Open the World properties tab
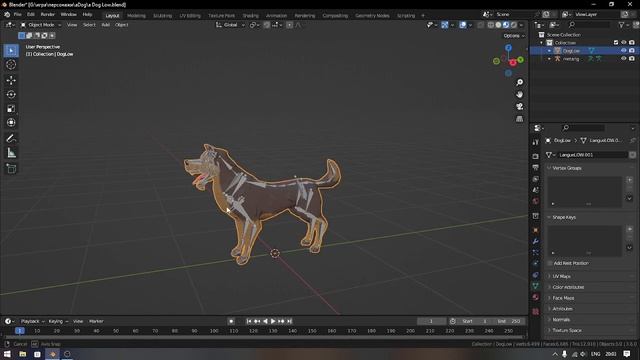Image resolution: width=640 pixels, height=360 pixels. pyautogui.click(x=536, y=201)
